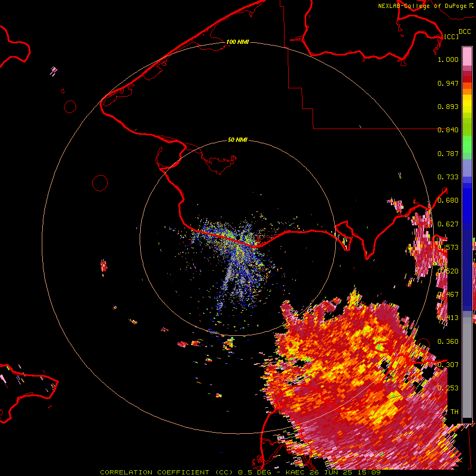This screenshot has width=476, height=476.
Task: Click the 100 NMI range ring label
Action: [x=237, y=42]
